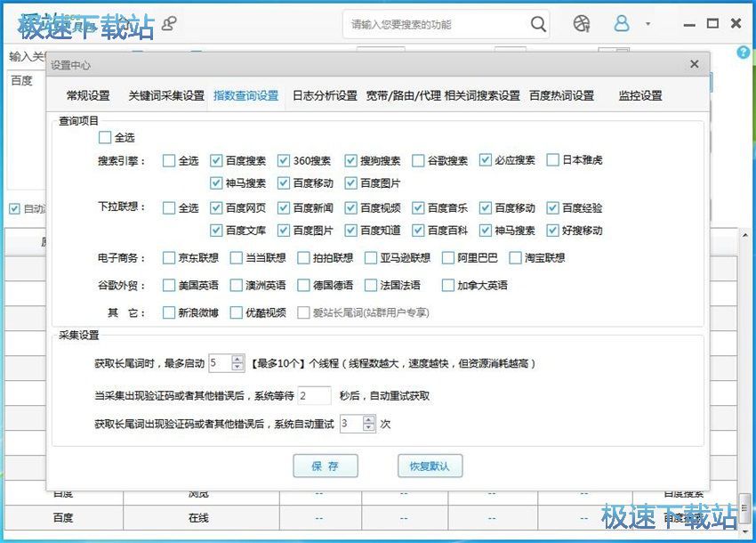Click the 恢复默认 button

(430, 466)
